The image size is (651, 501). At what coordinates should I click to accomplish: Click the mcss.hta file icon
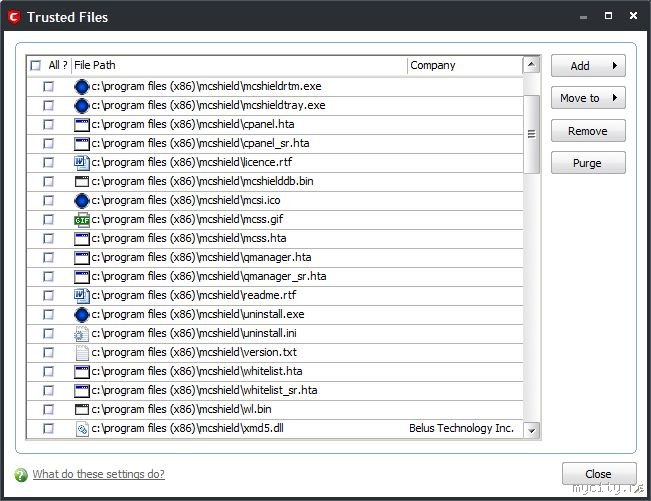point(82,239)
